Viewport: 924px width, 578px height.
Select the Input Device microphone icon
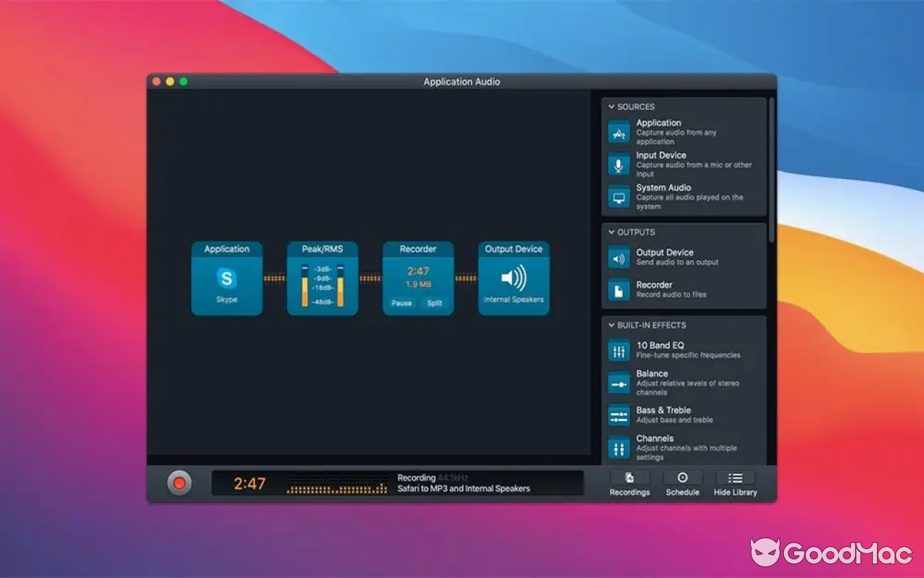coord(618,164)
